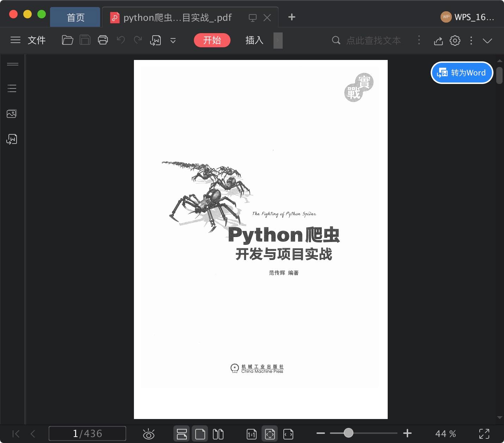The width and height of the screenshot is (504, 443).
Task: Click the undo arrow
Action: 121,40
